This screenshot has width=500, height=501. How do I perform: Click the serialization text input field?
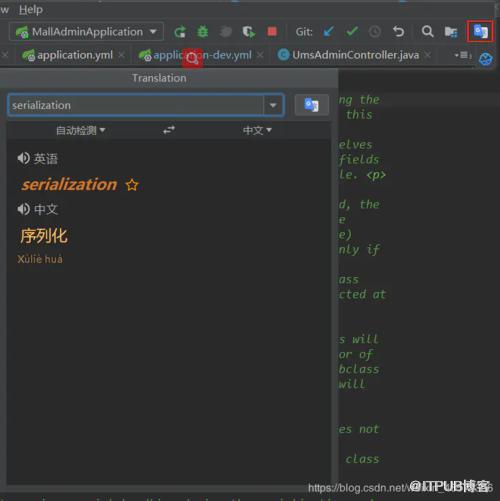click(x=136, y=105)
